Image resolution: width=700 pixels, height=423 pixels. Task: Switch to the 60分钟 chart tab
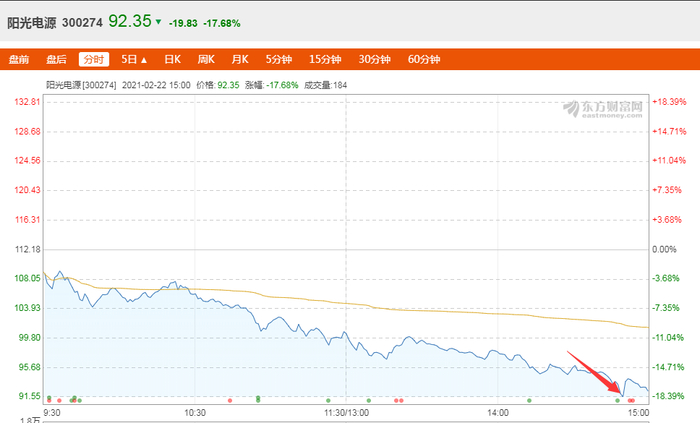424,59
